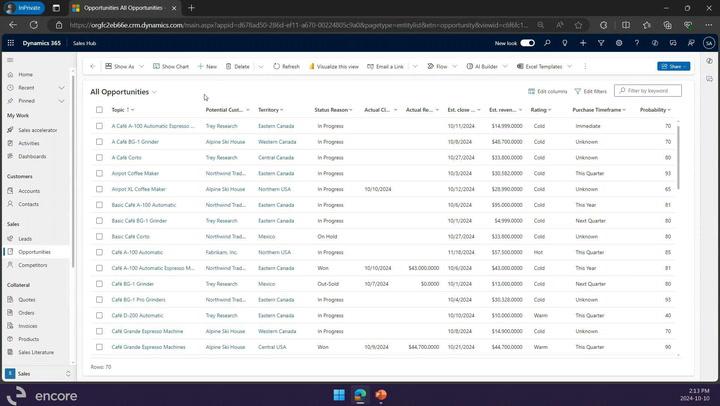Click the browser address bar
The image size is (720, 406).
[298, 25]
